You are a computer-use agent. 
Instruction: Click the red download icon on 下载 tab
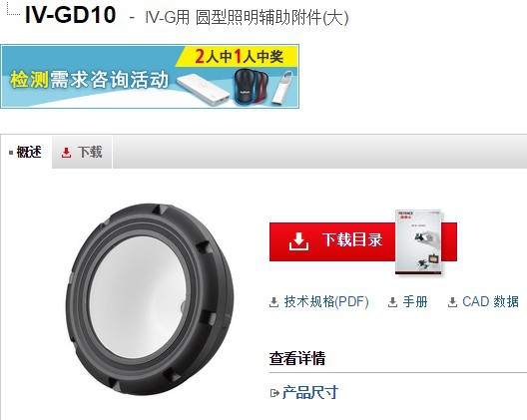[66, 153]
